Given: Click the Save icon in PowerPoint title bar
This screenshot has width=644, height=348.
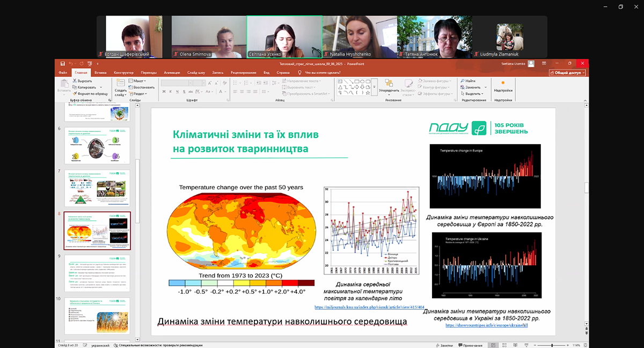Looking at the screenshot, I should click(63, 64).
